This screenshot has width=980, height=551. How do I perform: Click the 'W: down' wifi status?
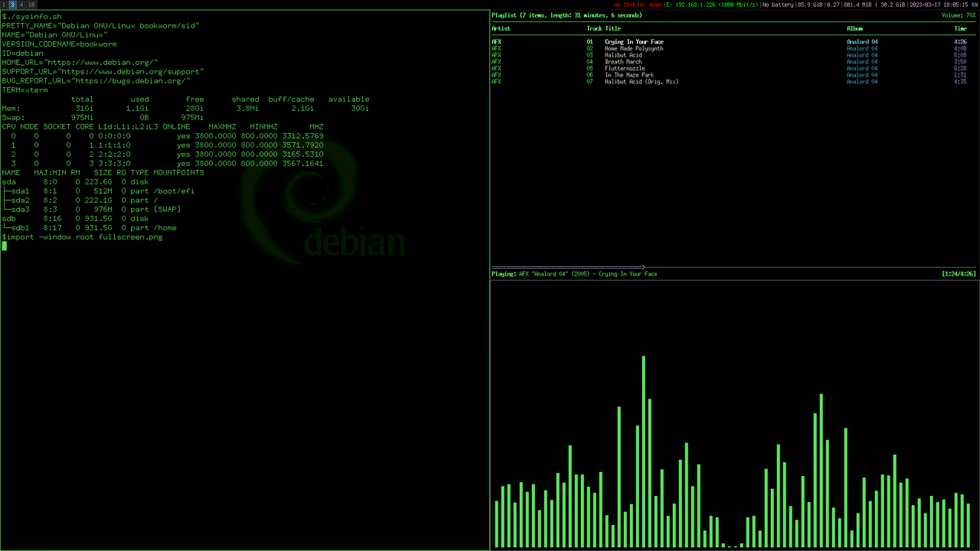(651, 5)
